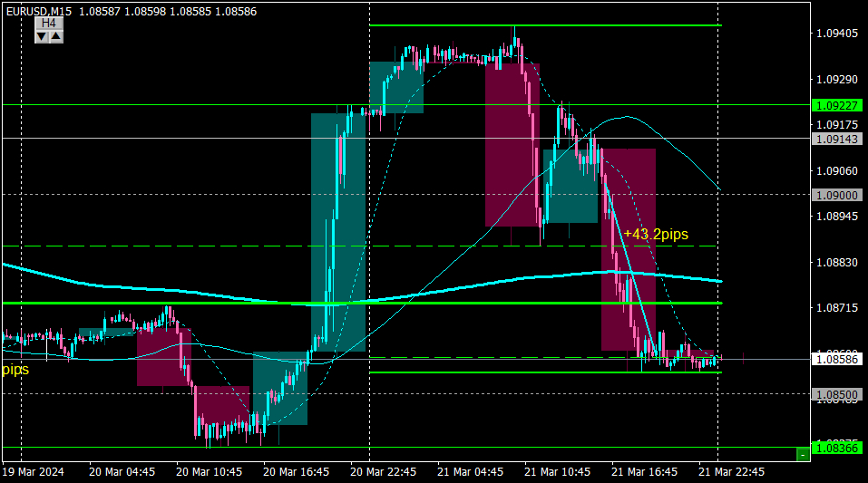Click the 20 Mar 22:45 time label
Viewport: 868px width, 483px height.
(x=383, y=472)
